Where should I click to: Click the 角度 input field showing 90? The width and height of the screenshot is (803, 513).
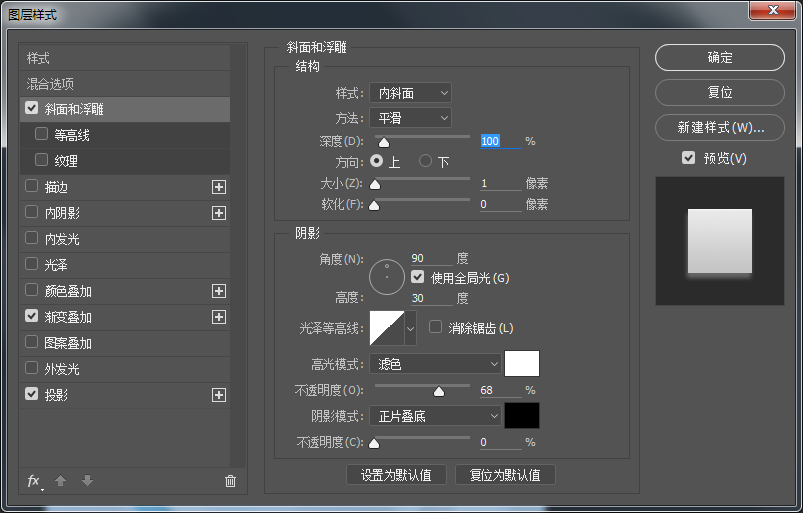tap(432, 258)
